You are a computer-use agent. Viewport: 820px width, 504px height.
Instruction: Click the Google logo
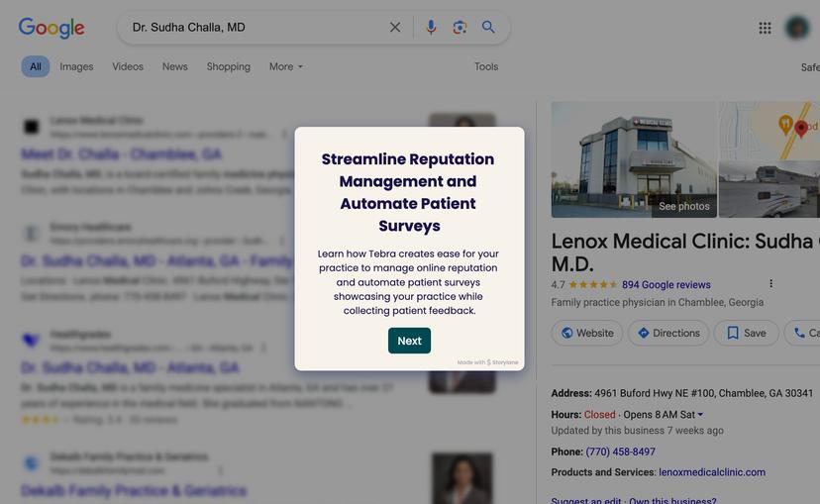51,27
